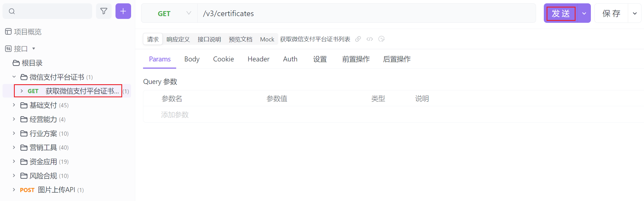Click folder icon of 行业方案
Viewport: 644px width, 201px height.
tap(24, 134)
